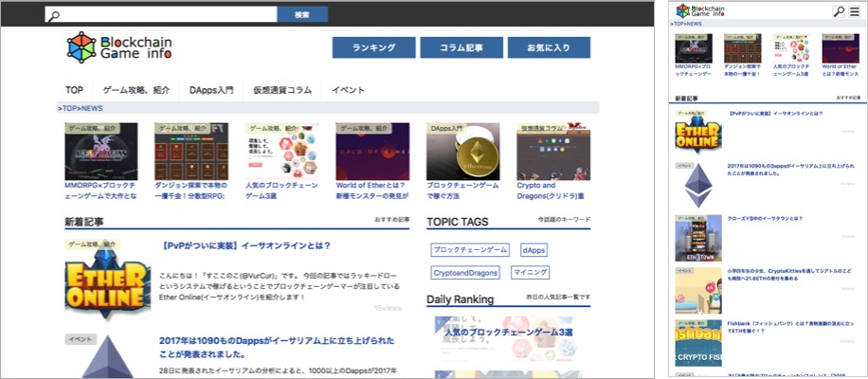868x379 pixels.
Task: Click the CryptoKitties donation article image in mobile view
Action: 698,291
